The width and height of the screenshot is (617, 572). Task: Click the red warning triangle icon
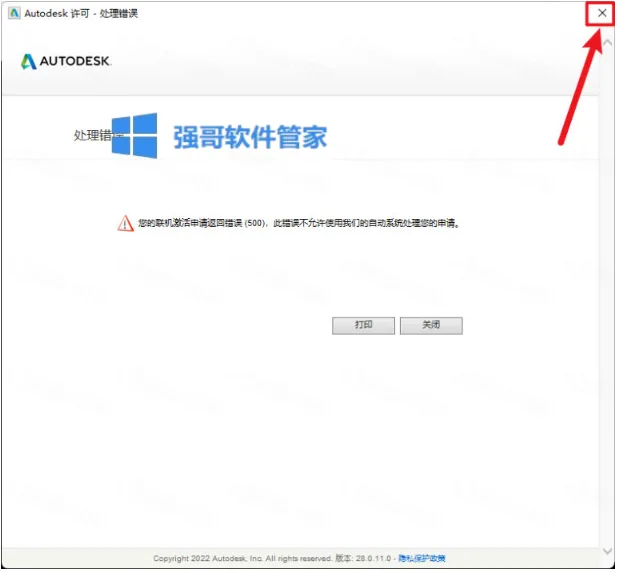coord(126,223)
